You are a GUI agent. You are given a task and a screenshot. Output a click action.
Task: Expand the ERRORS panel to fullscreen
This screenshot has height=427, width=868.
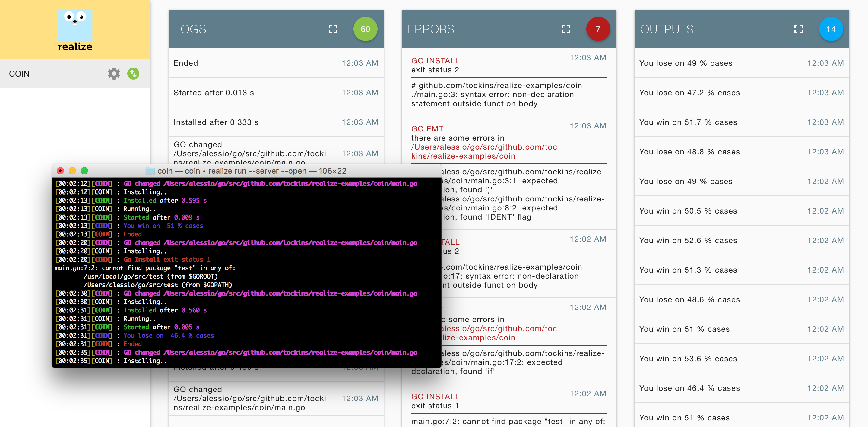tap(565, 29)
